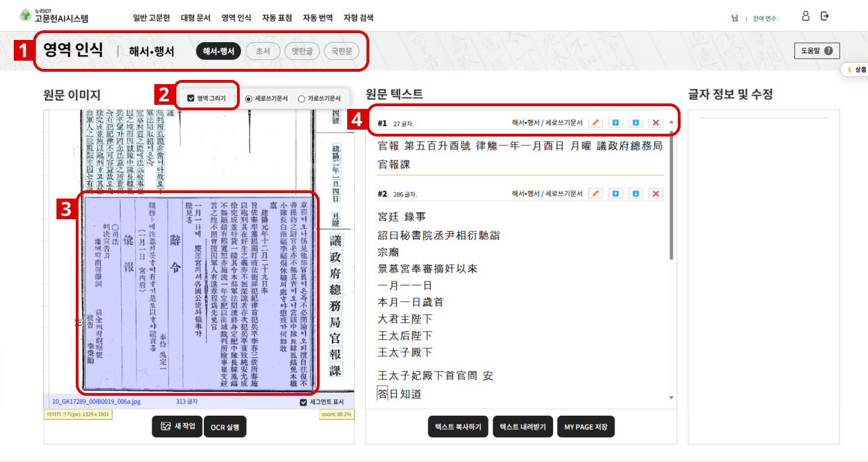Click scrollbar down arrow in text panel

(x=672, y=398)
